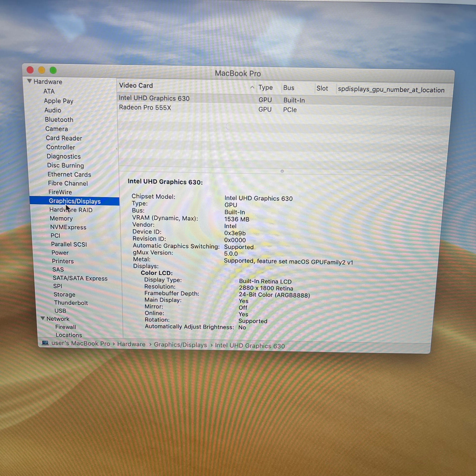Click the Metal feature set value
The height and width of the screenshot is (476, 476).
(288, 262)
